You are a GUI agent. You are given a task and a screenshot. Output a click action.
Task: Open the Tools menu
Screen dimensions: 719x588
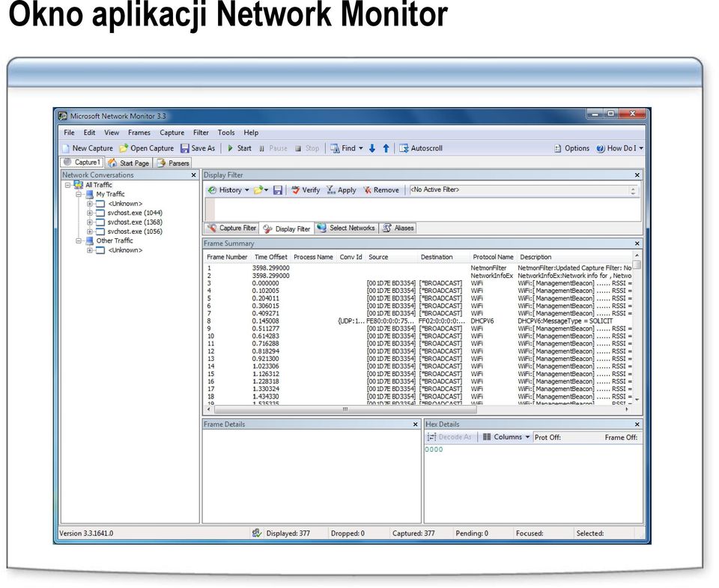226,133
